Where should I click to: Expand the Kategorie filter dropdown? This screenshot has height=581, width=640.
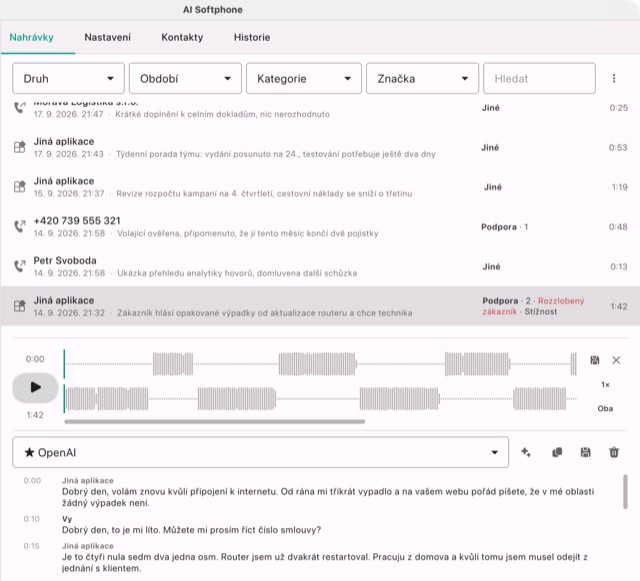[x=304, y=78]
